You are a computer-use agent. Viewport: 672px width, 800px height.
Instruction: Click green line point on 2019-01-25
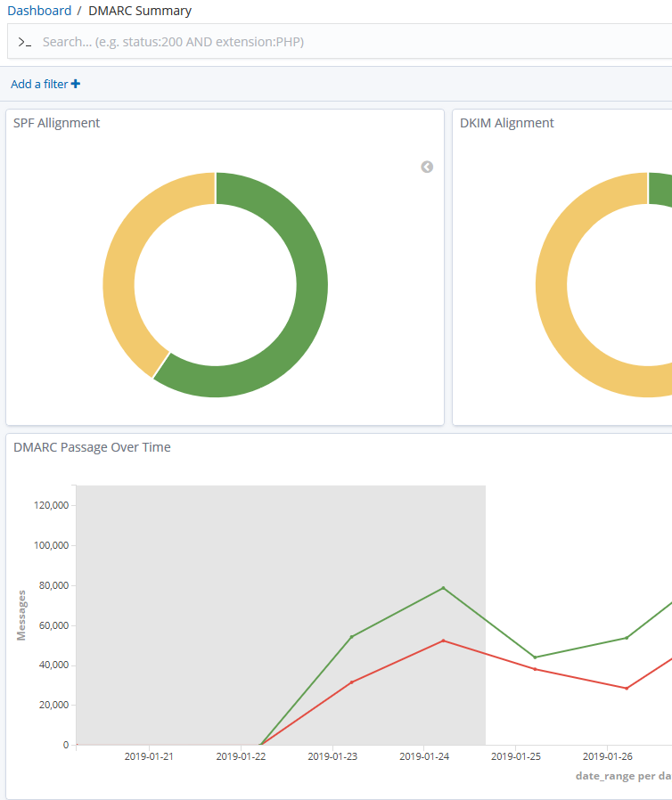(535, 657)
